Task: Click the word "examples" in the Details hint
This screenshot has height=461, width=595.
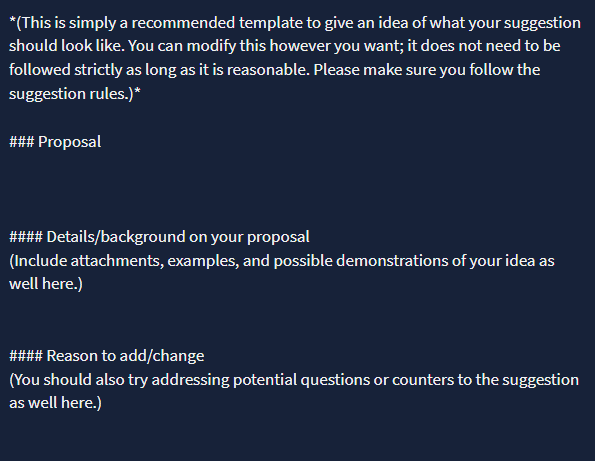Action: [203, 261]
